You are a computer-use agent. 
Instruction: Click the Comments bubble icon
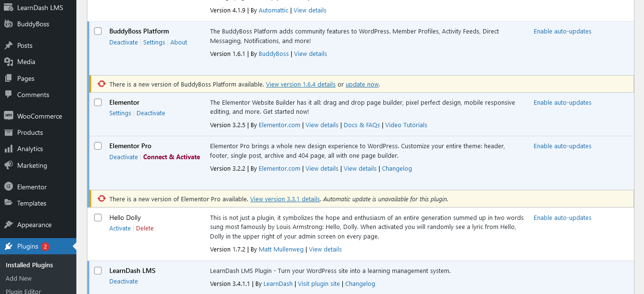click(9, 95)
